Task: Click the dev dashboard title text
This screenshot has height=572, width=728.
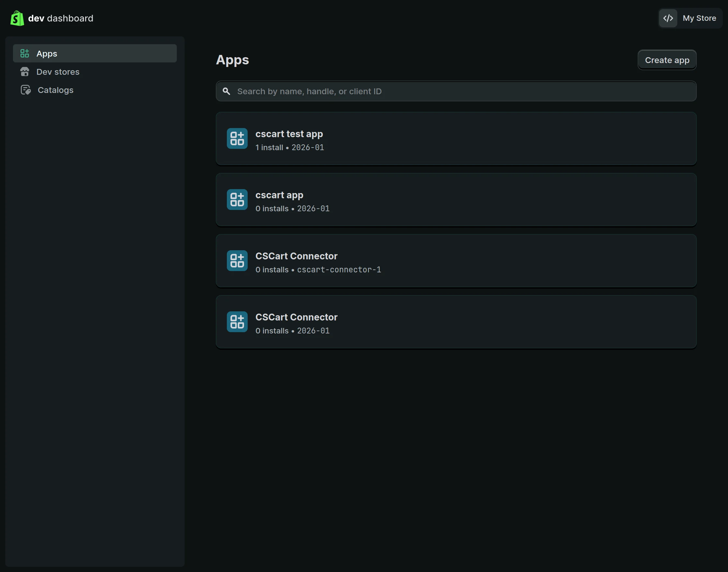Action: (x=60, y=18)
